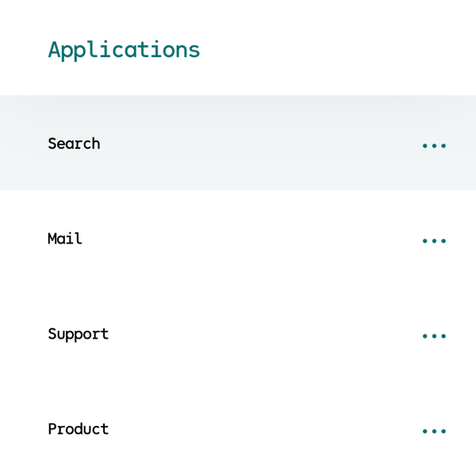Expand the Support row's overflow actions
476x476 pixels.
(434, 336)
